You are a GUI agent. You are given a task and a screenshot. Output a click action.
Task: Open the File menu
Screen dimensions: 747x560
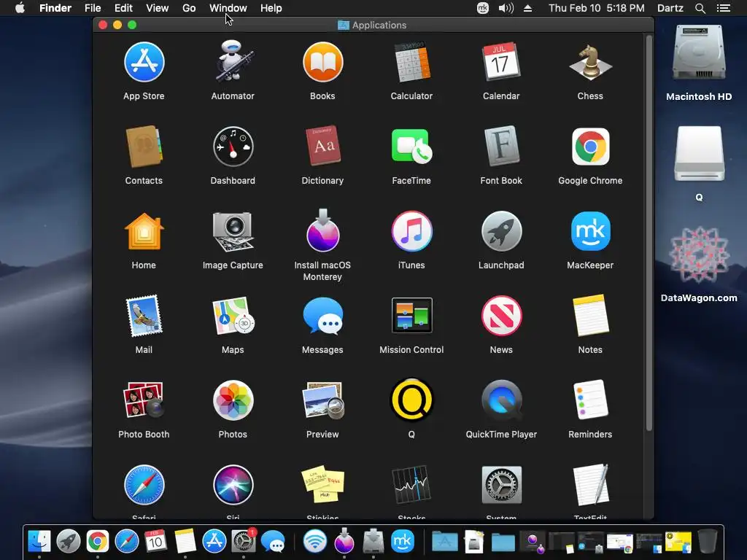pos(93,8)
